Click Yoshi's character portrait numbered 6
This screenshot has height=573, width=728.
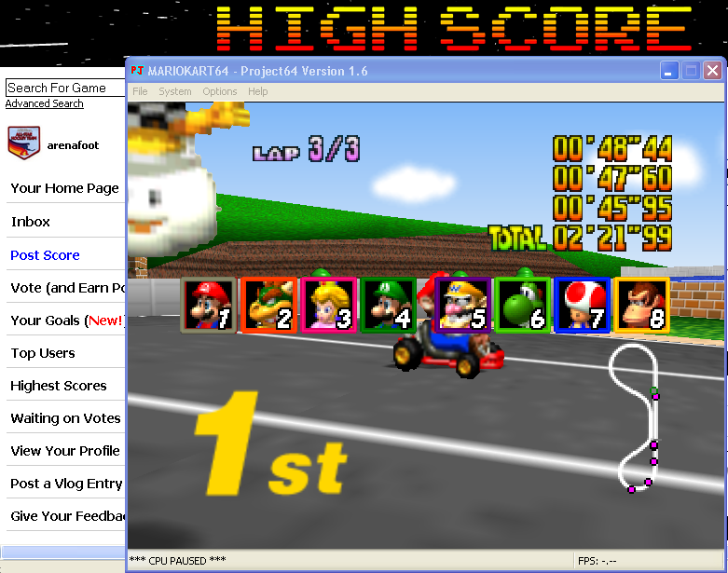click(x=522, y=305)
